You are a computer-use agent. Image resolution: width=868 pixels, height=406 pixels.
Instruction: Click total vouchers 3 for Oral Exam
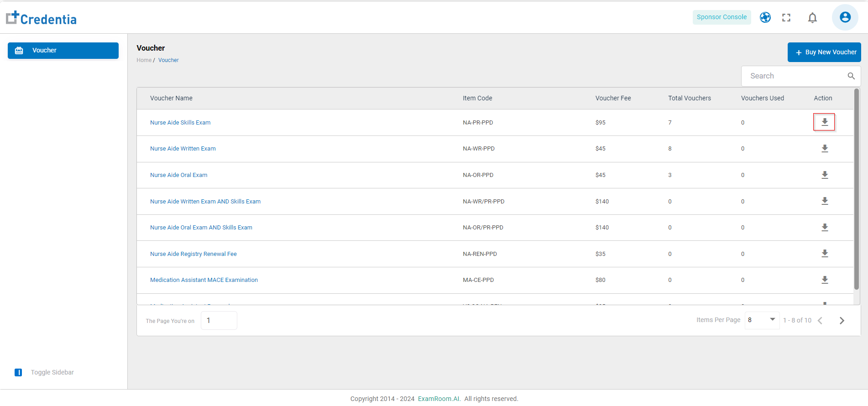click(670, 175)
